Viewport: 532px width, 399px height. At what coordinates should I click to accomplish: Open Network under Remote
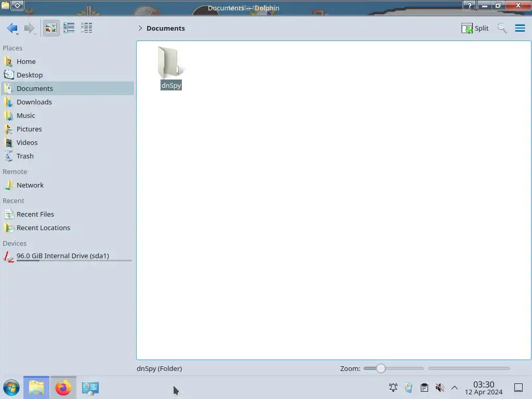(x=67, y=185)
